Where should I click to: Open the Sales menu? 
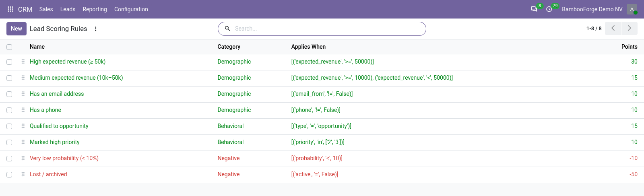tap(46, 9)
